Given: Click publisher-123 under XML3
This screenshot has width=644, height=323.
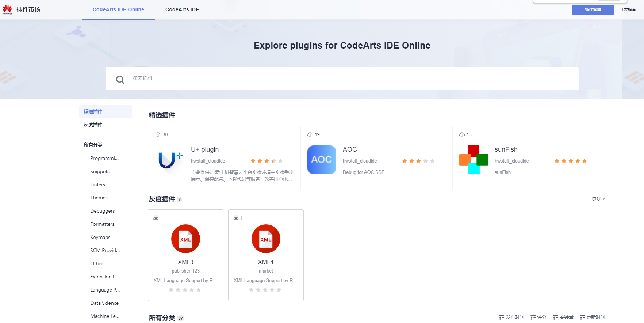Looking at the screenshot, I should (185, 271).
